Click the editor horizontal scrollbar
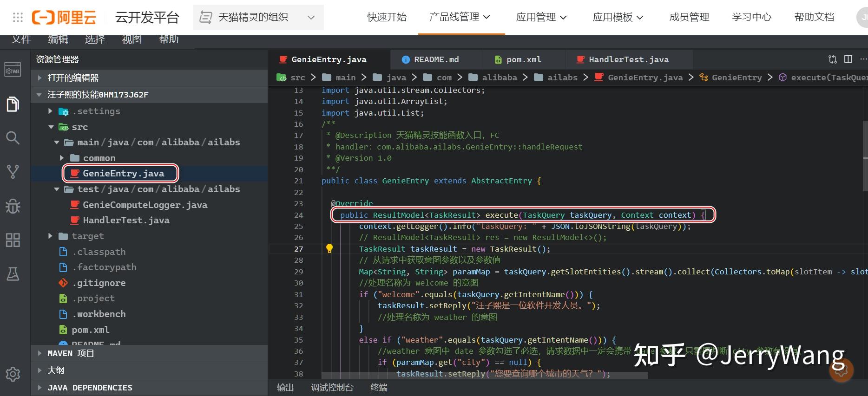This screenshot has height=396, width=868. point(484,375)
